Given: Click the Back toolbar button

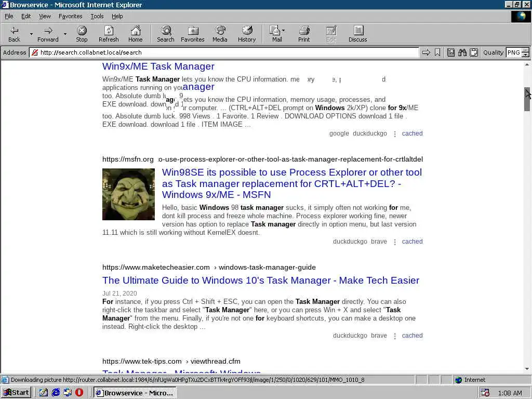Looking at the screenshot, I should pyautogui.click(x=14, y=34).
